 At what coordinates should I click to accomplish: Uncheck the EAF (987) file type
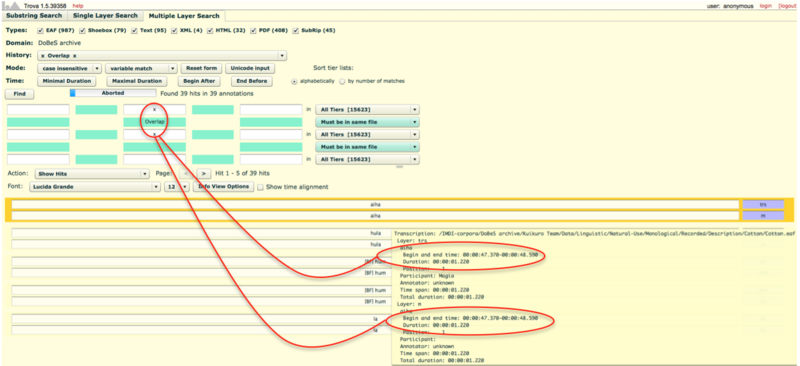point(41,31)
